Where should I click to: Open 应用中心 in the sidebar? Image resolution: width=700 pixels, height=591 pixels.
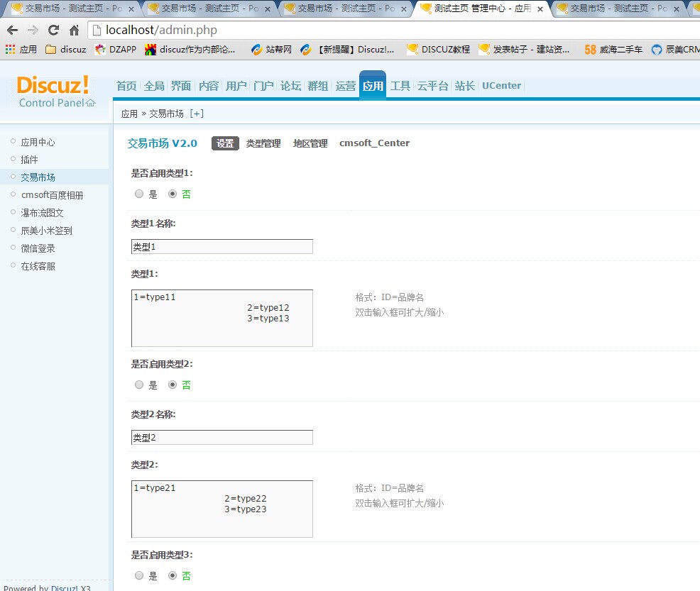tap(38, 143)
